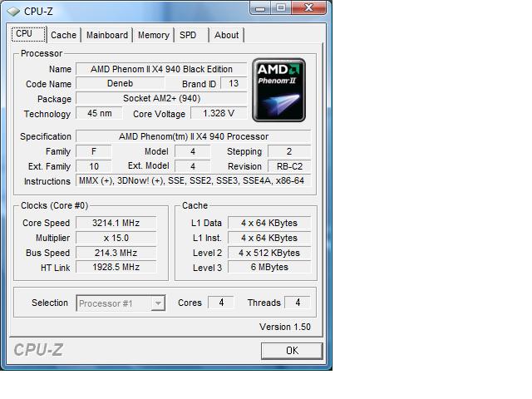Click the Bus Speed value '214.3 MHz'
532x399 pixels.
pos(116,253)
